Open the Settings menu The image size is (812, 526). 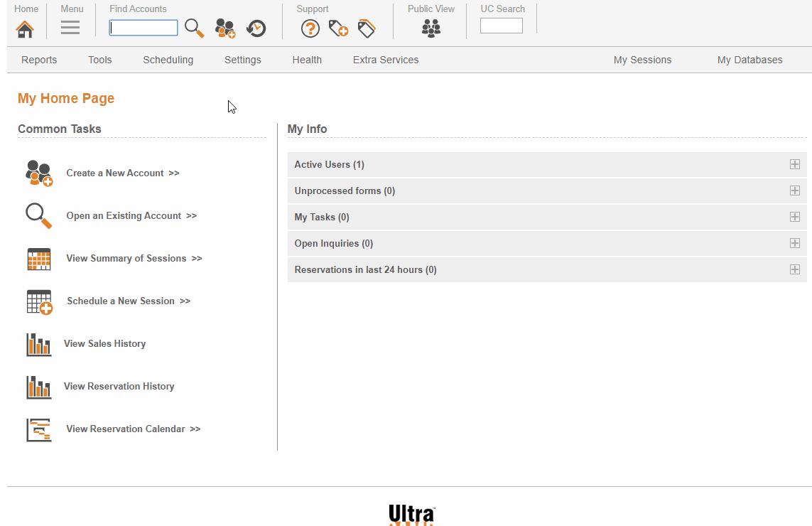point(243,60)
